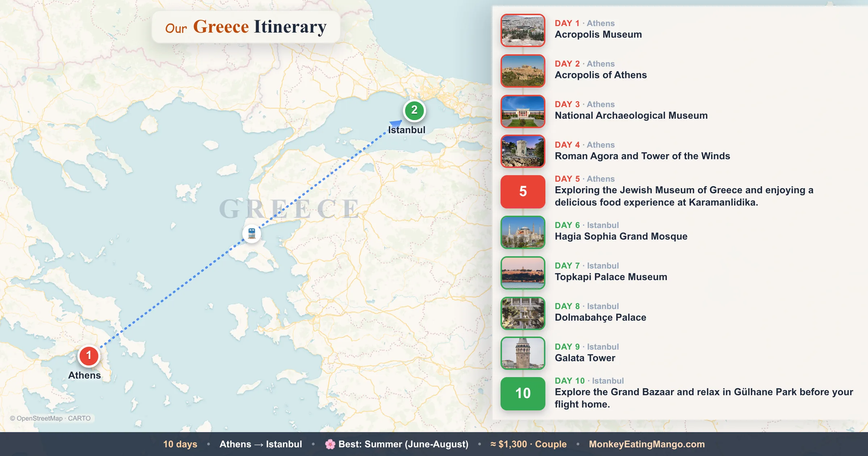868x456 pixels.
Task: Open the Acropolis Museum thumbnail
Action: (523, 30)
